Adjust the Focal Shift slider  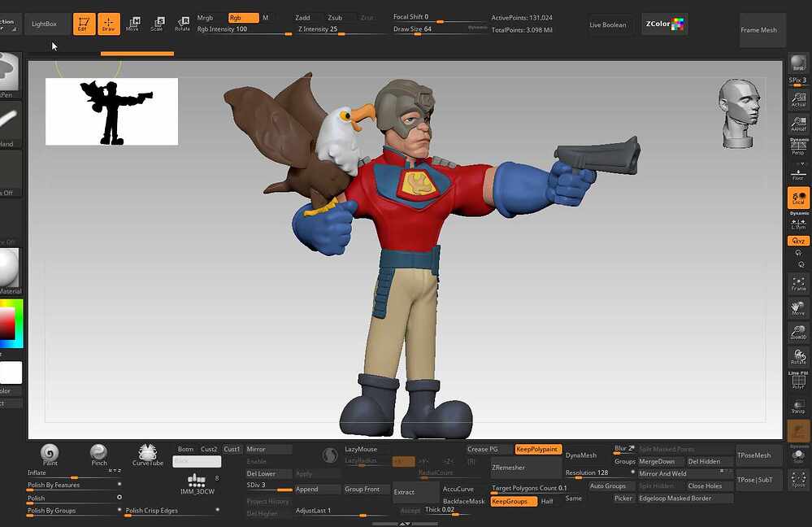click(440, 17)
